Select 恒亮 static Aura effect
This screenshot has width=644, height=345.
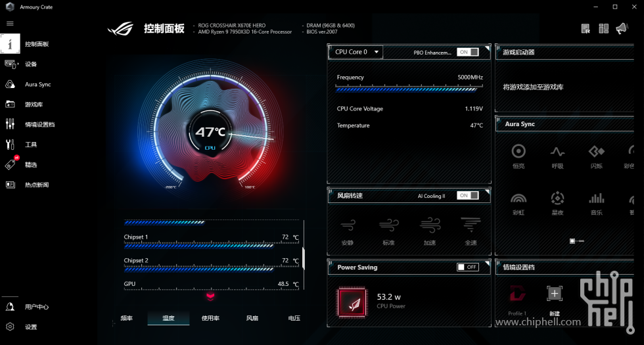click(518, 156)
